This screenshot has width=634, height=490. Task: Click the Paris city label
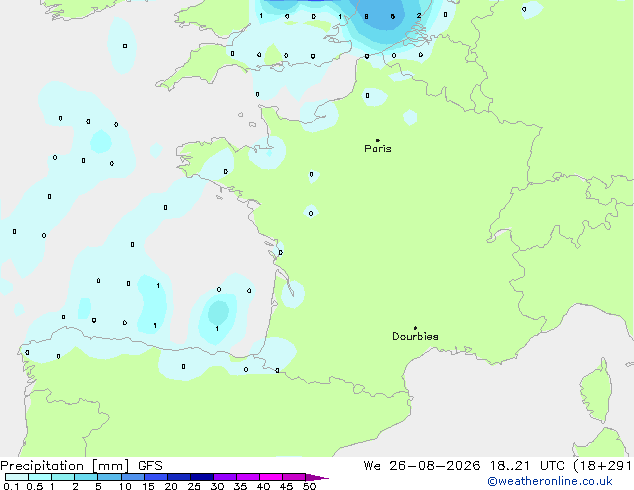(x=378, y=149)
